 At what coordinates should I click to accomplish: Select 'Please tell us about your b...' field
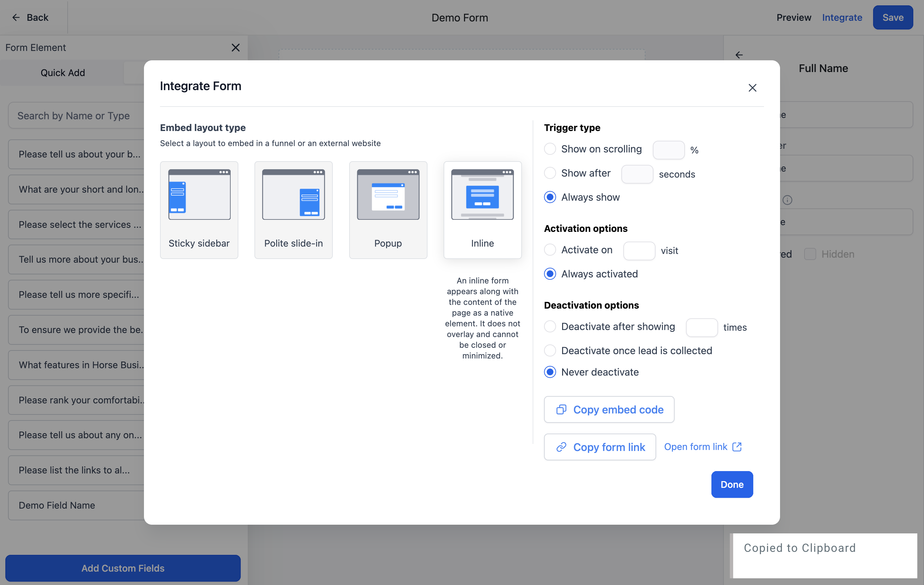coord(77,154)
